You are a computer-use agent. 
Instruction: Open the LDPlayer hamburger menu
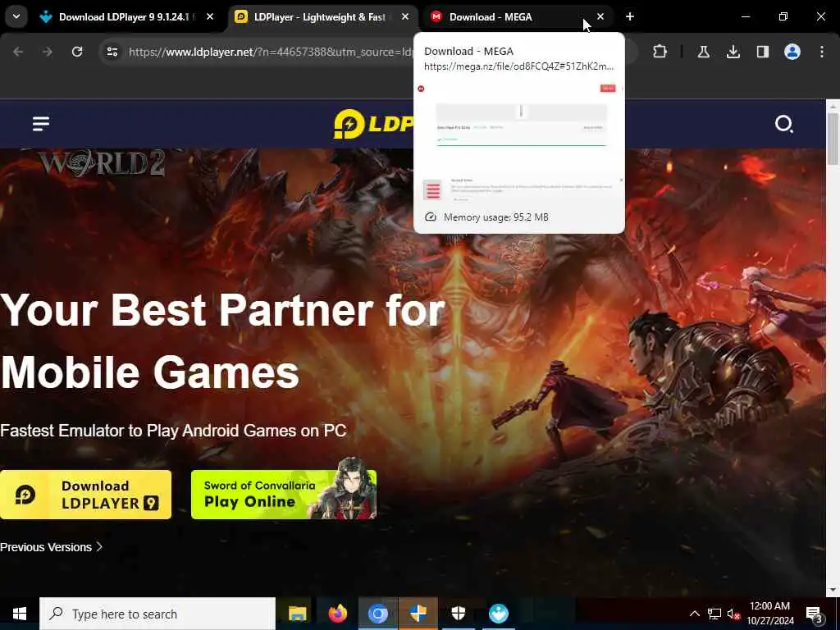point(41,124)
